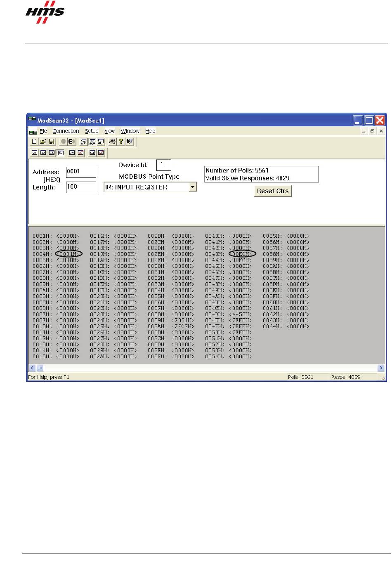Click register 0044H value 00FCH
Screen dimensions: 392x577
(x=240, y=260)
